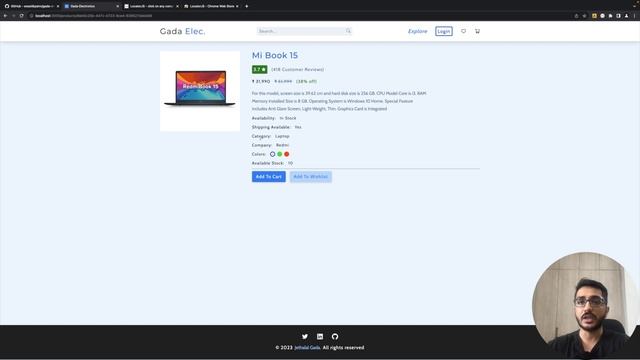This screenshot has width=640, height=360.
Task: Click the In Stock availability value
Action: pos(288,118)
